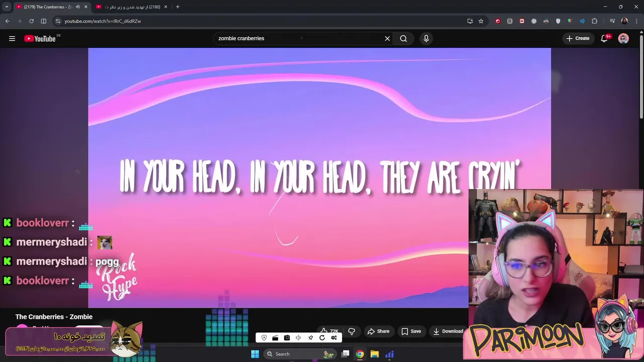Install the app via the address bar icon
Image resolution: width=644 pixels, height=362 pixels.
[470, 21]
